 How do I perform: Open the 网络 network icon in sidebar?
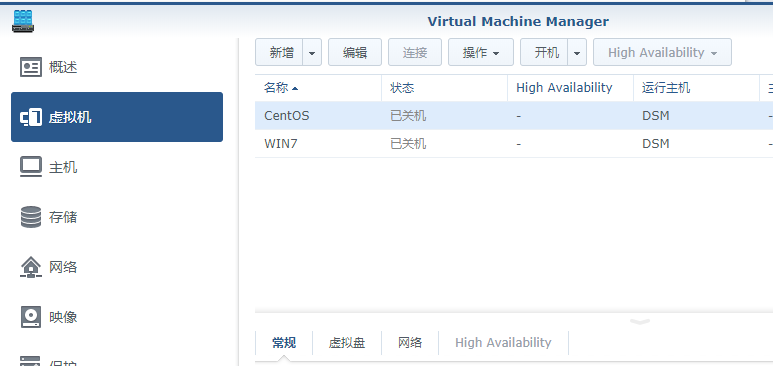coord(31,267)
